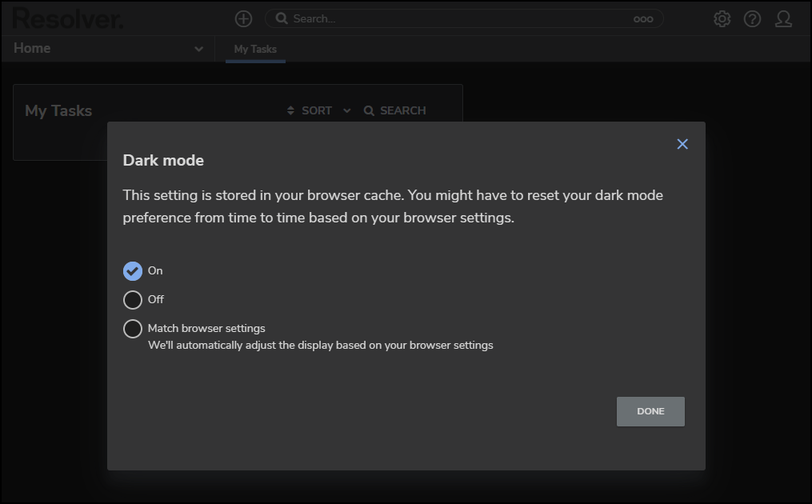Click into the top Search input field
This screenshot has height=504, width=812.
456,18
